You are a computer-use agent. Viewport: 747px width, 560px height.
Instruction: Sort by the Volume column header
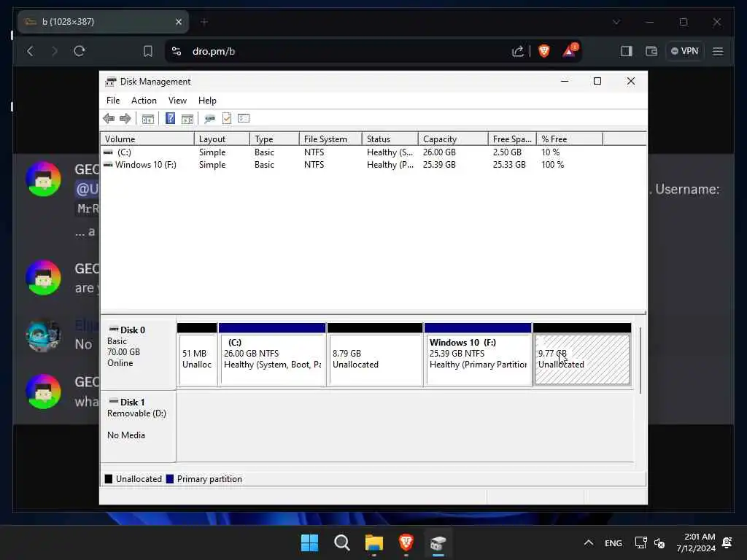click(x=147, y=139)
